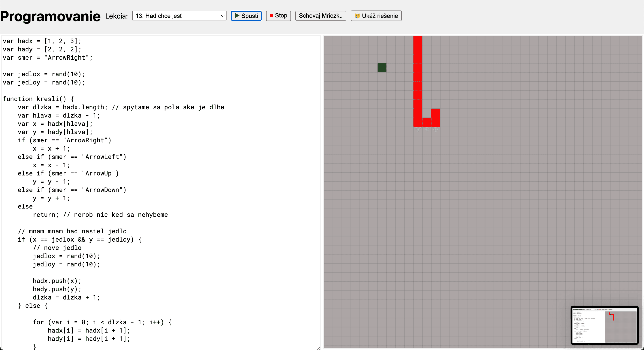Click the code editor resize handle

318,348
